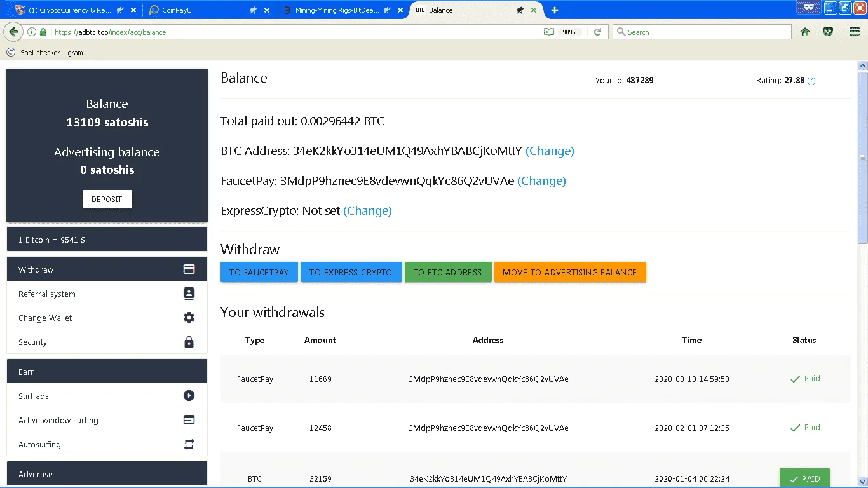Click the DEPOSIT button

(x=107, y=199)
